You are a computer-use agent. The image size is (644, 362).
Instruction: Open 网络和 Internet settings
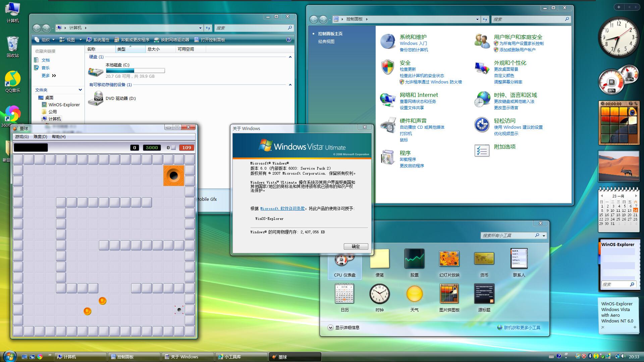[x=418, y=95]
